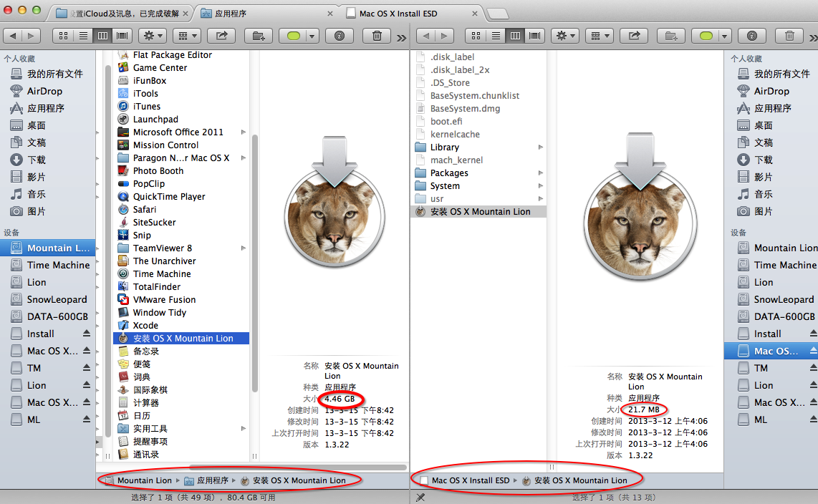
Task: Open right pane label color dropdown arrow
Action: coord(724,36)
